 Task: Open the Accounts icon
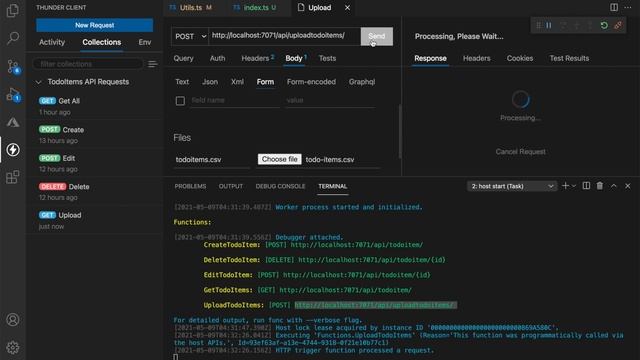click(x=13, y=320)
